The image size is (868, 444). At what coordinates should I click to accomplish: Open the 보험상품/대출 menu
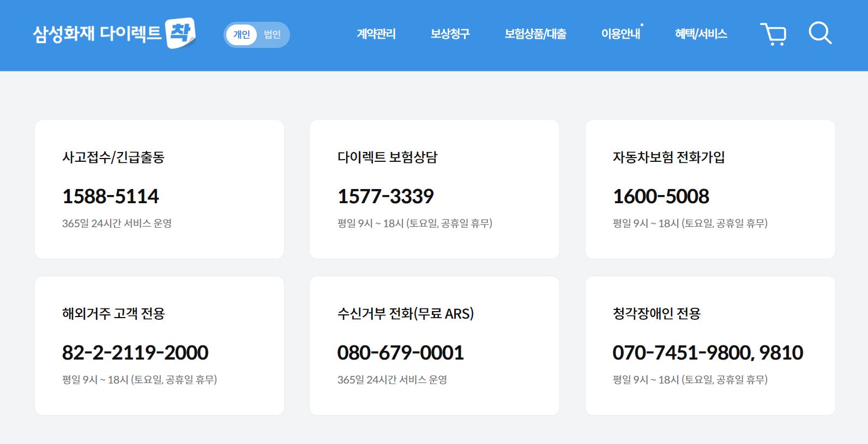535,34
